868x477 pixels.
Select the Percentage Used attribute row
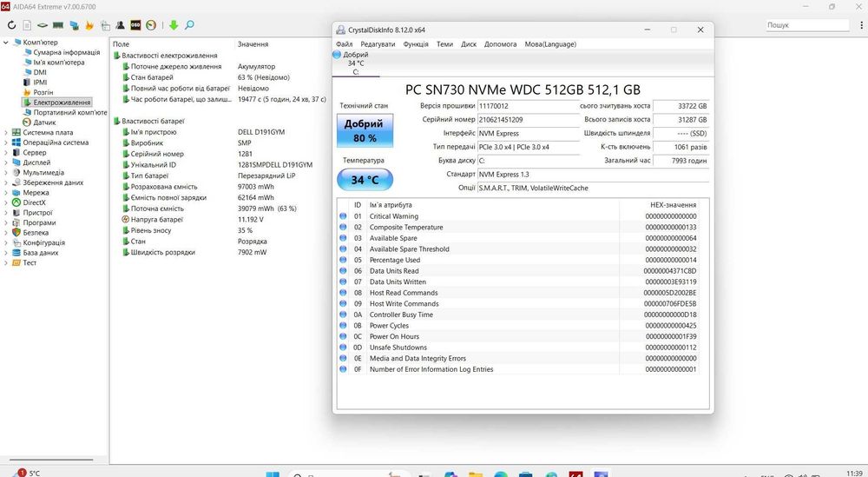click(519, 260)
